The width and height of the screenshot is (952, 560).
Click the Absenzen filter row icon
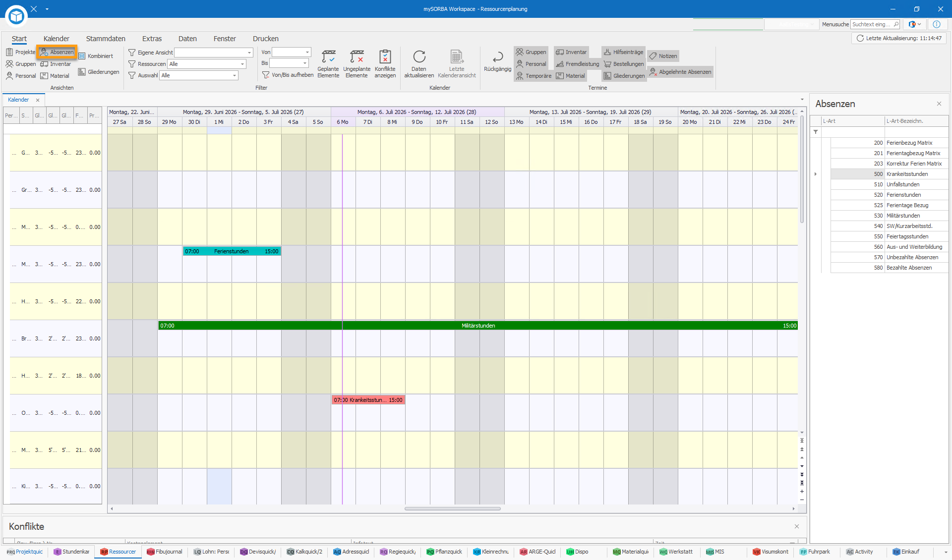click(x=816, y=132)
